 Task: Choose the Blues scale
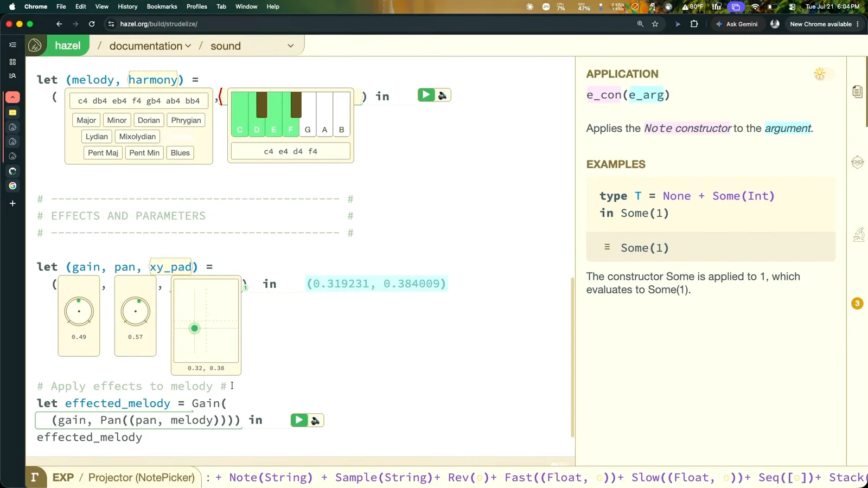180,153
